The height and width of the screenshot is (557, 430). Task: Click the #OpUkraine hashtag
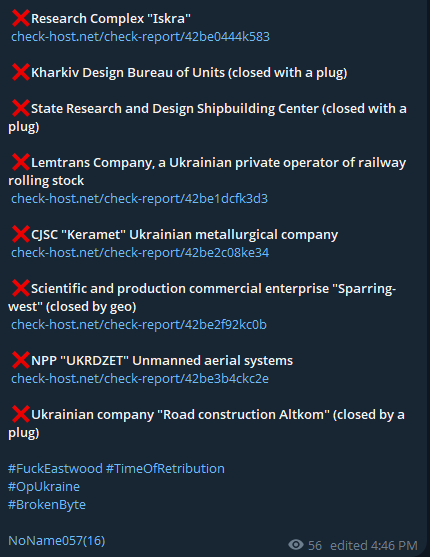pyautogui.click(x=44, y=487)
